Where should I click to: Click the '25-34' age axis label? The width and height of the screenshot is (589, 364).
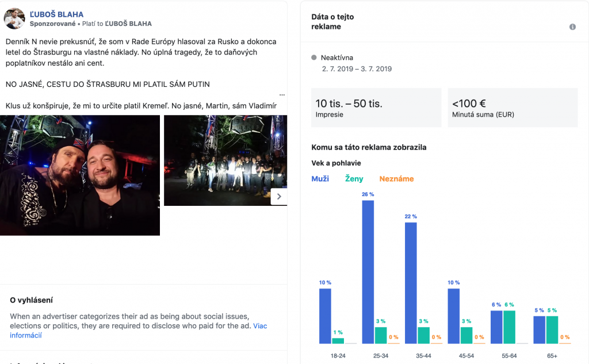381,356
